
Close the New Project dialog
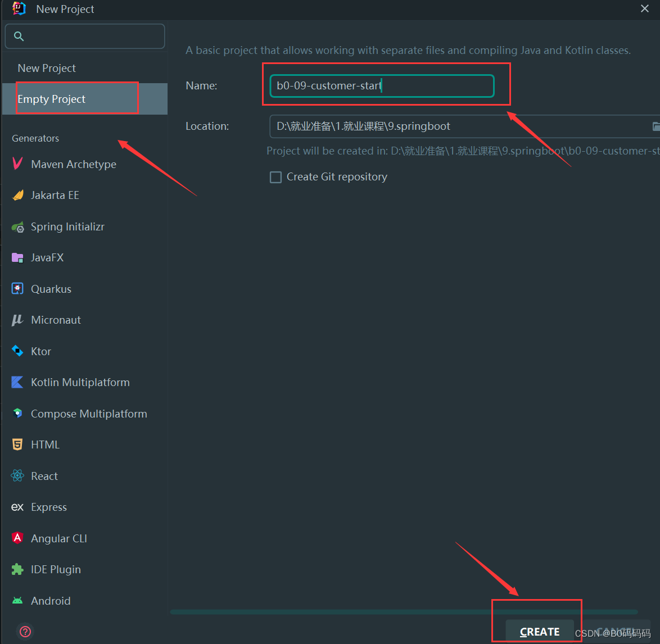click(x=644, y=8)
